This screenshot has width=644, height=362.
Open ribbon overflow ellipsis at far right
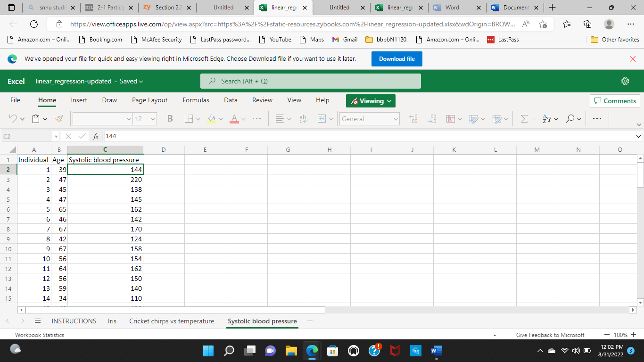pyautogui.click(x=597, y=119)
